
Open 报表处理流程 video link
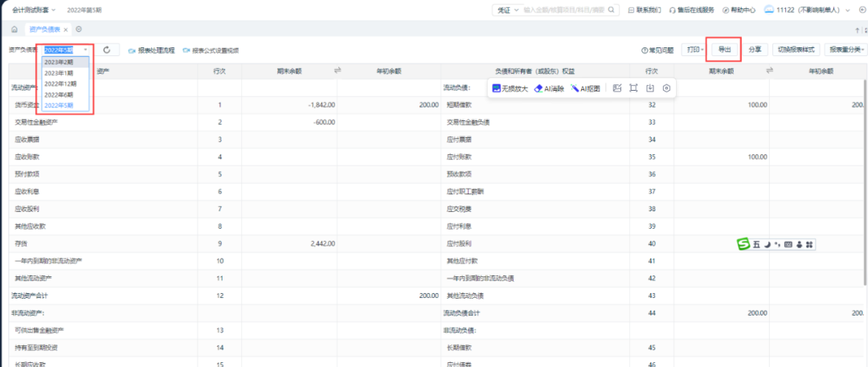point(152,51)
